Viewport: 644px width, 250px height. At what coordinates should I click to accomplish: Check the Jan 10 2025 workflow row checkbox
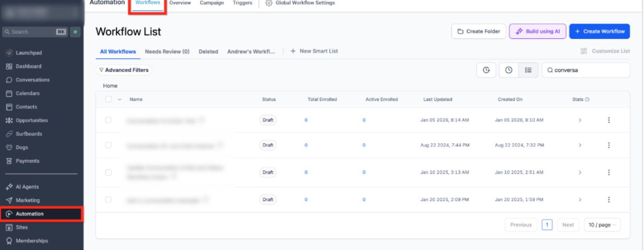click(108, 172)
